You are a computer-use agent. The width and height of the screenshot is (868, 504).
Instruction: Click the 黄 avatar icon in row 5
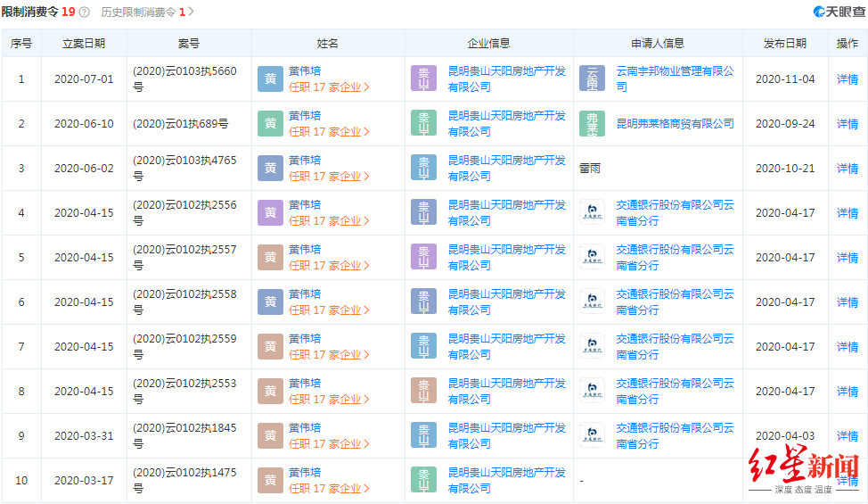270,258
